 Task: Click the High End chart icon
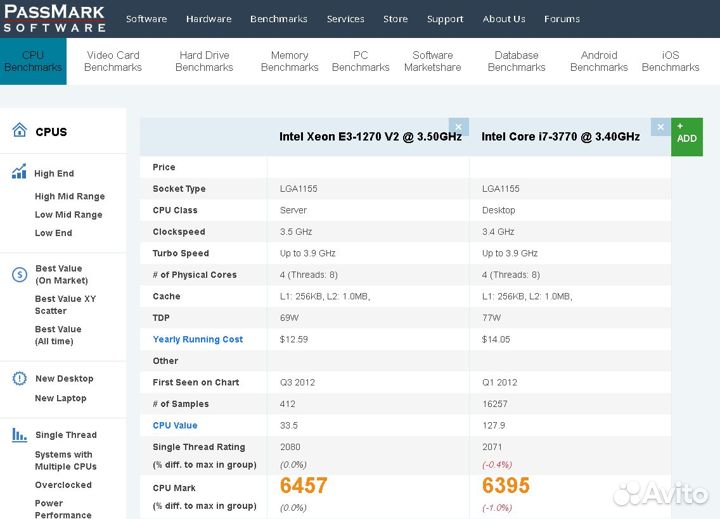(x=19, y=171)
